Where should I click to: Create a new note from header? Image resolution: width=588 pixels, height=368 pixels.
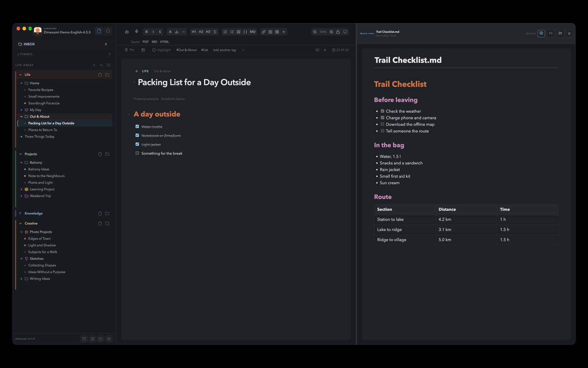pos(99,31)
